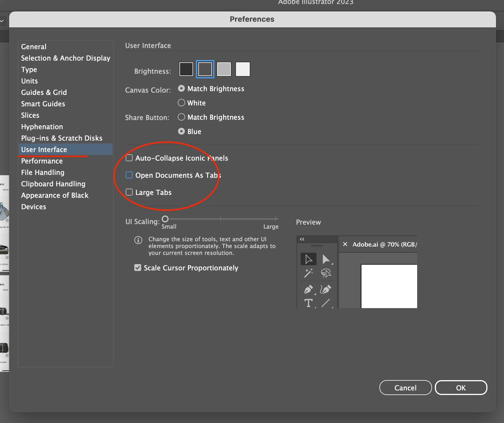
Task: Enable Large Tabs checkbox
Action: coord(129,192)
